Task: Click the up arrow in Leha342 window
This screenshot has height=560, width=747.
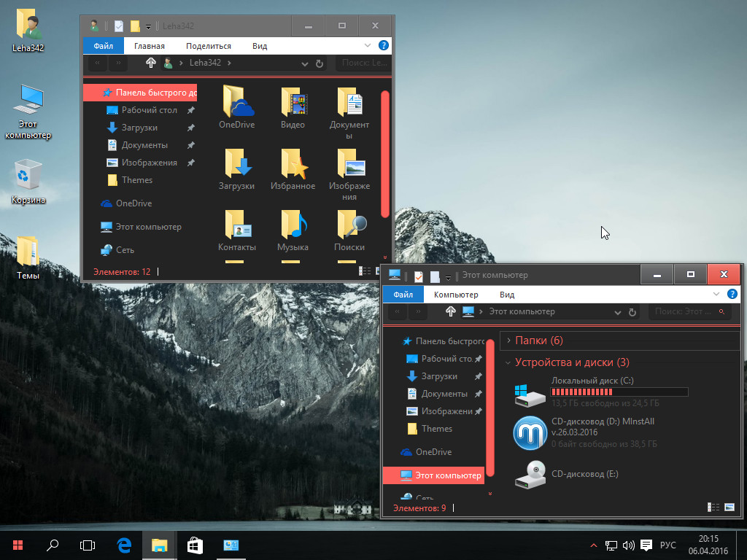Action: tap(151, 63)
